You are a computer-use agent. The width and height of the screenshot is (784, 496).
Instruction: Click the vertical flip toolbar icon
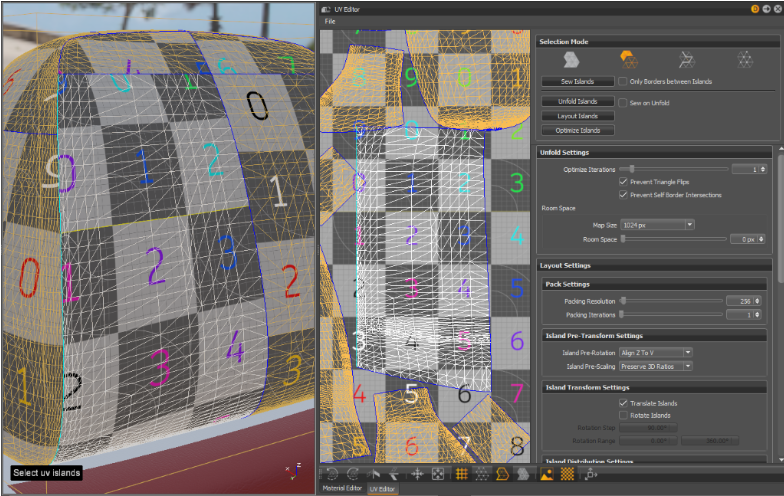[394, 474]
